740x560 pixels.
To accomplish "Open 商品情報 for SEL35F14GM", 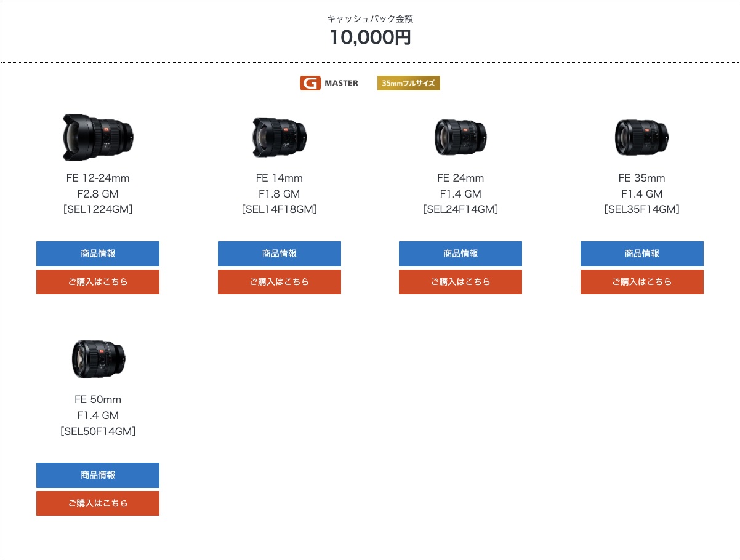I will pyautogui.click(x=641, y=254).
